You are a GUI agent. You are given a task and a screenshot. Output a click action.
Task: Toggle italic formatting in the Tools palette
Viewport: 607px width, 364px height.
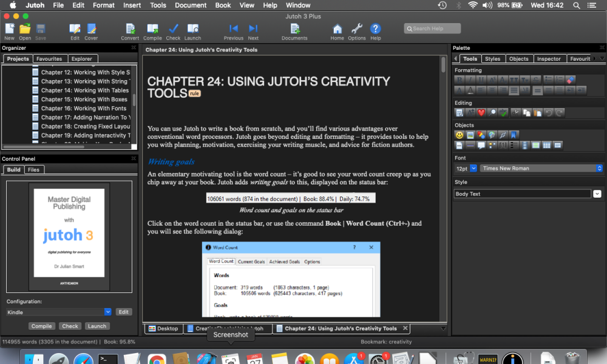[x=469, y=79]
